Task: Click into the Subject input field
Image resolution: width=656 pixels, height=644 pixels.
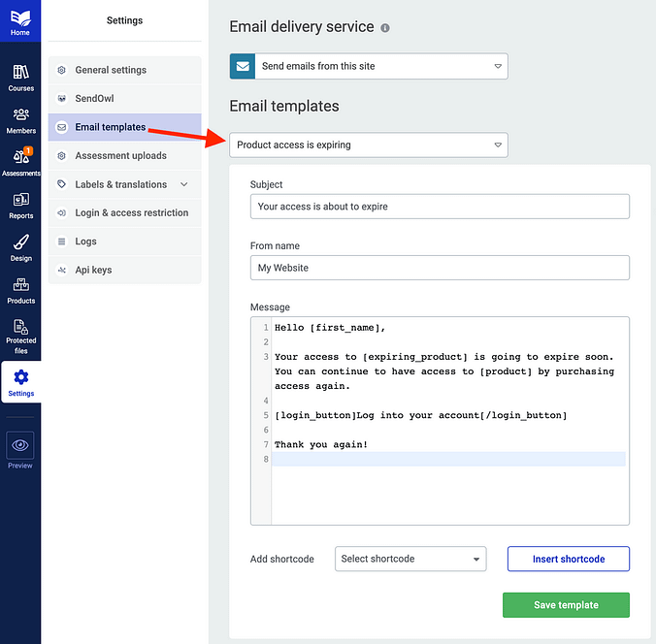Action: pos(440,207)
